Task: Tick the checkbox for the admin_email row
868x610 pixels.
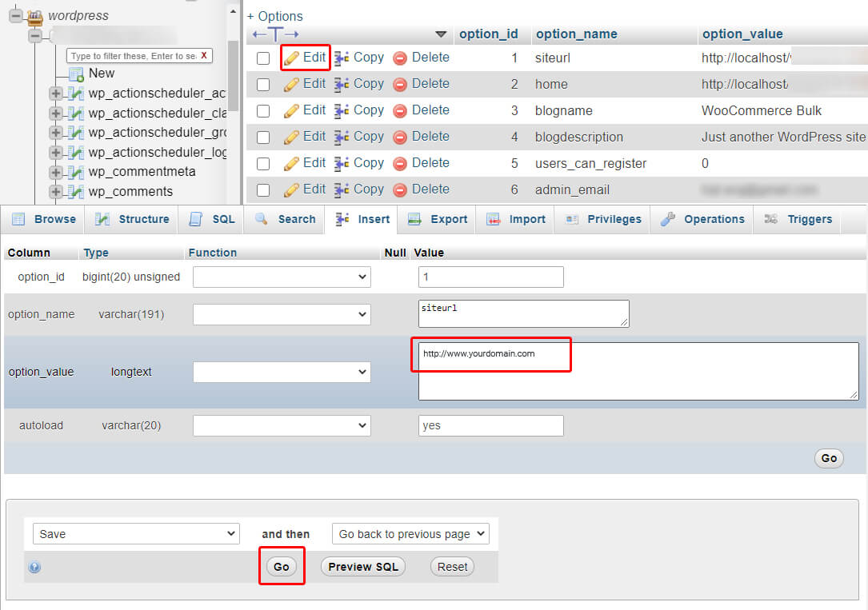Action: click(263, 190)
